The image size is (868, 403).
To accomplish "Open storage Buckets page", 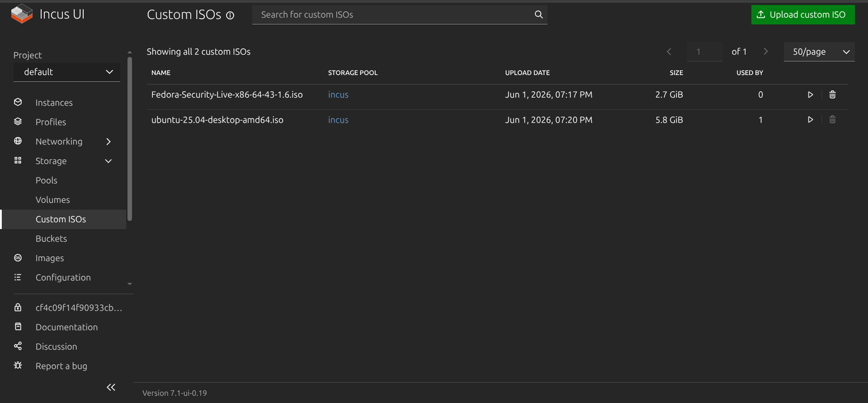I will coord(51,238).
